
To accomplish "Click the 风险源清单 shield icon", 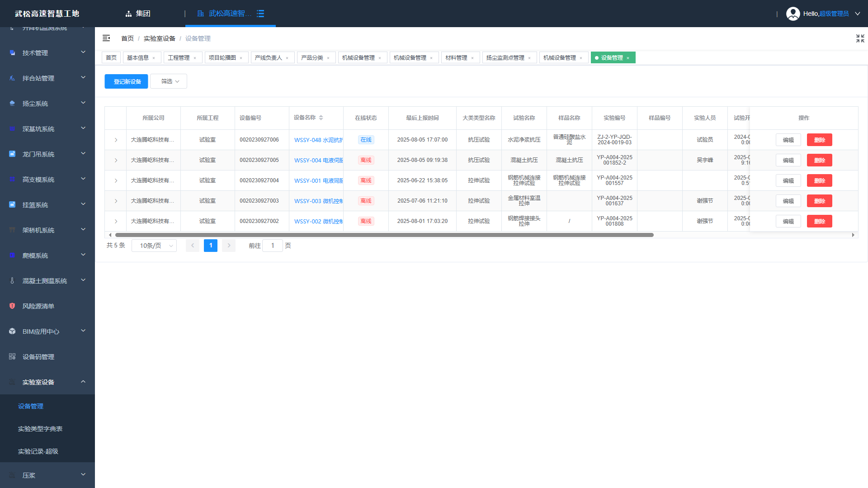I will click(12, 306).
